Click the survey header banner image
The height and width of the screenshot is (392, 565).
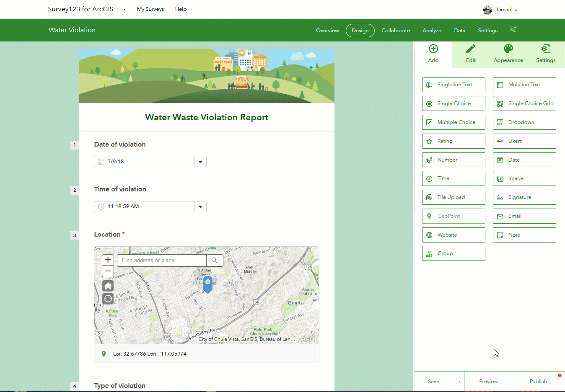pyautogui.click(x=207, y=75)
